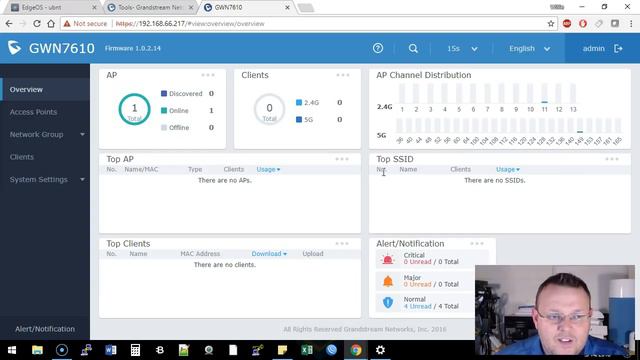Click the Critical red alarm icon

tap(387, 259)
